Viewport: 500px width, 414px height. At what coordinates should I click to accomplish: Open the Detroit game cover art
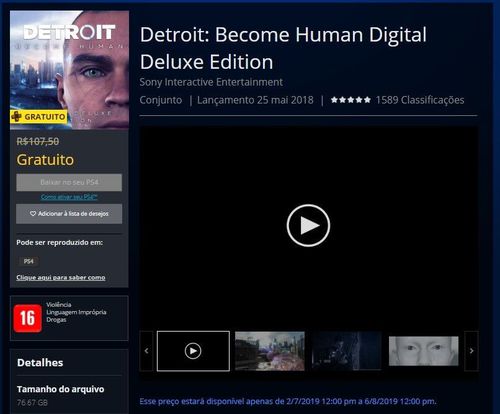coord(69,70)
